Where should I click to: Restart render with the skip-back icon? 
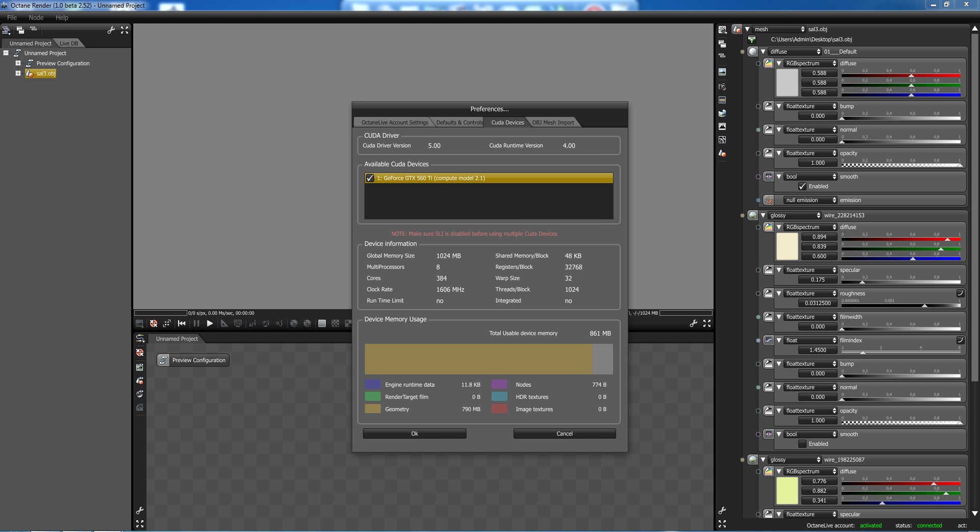[x=182, y=323]
